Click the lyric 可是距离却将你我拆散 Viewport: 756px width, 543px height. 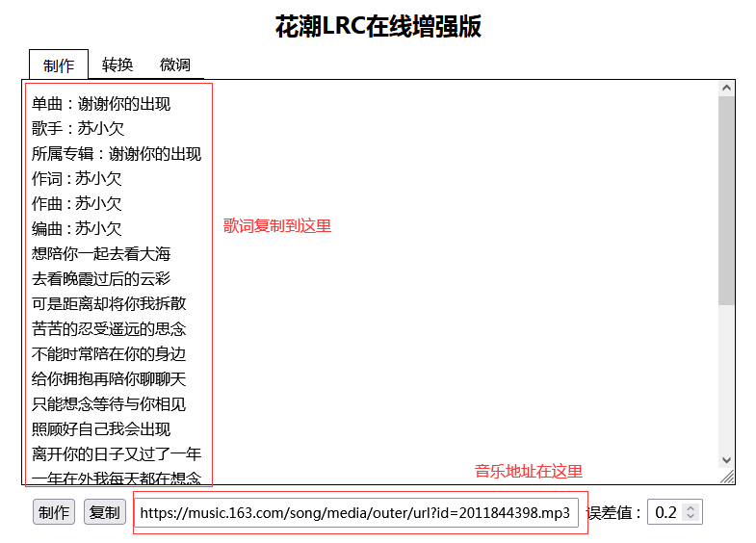point(109,303)
